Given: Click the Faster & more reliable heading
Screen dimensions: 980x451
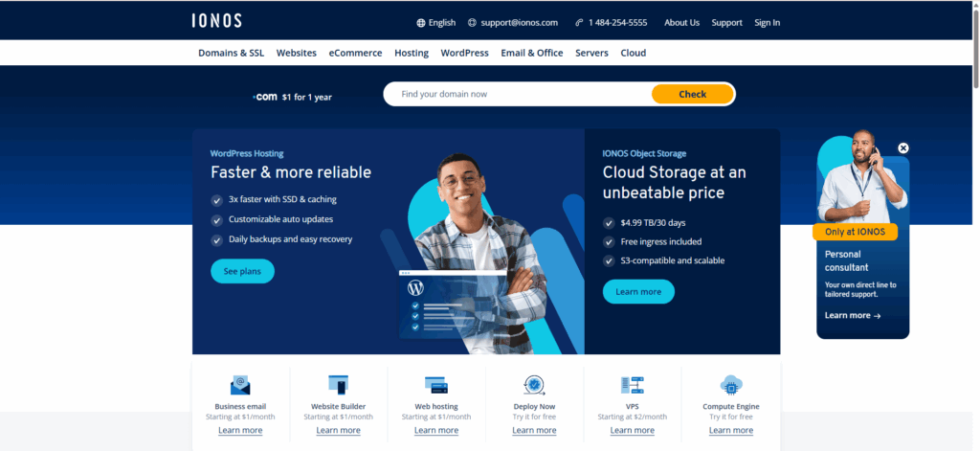Looking at the screenshot, I should click(x=291, y=172).
